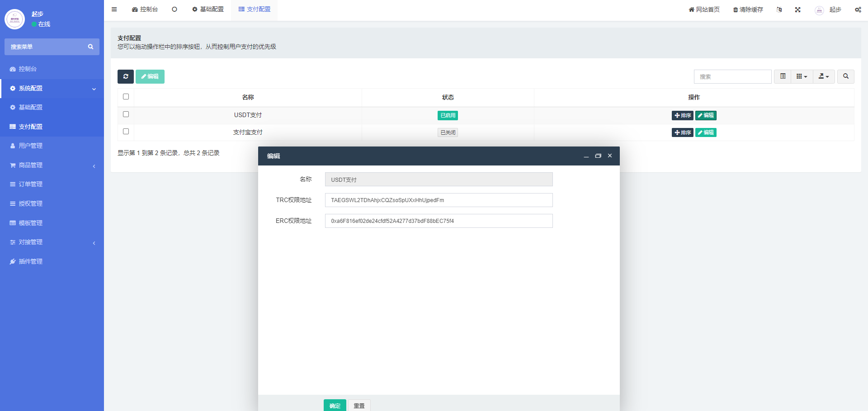Click the 在线 status text in sidebar

coord(44,24)
